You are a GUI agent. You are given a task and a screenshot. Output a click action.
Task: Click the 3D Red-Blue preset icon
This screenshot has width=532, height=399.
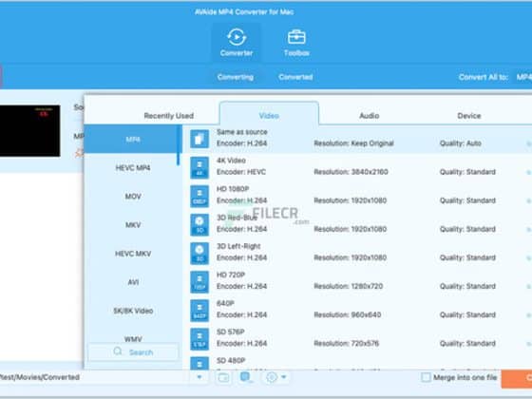point(199,224)
